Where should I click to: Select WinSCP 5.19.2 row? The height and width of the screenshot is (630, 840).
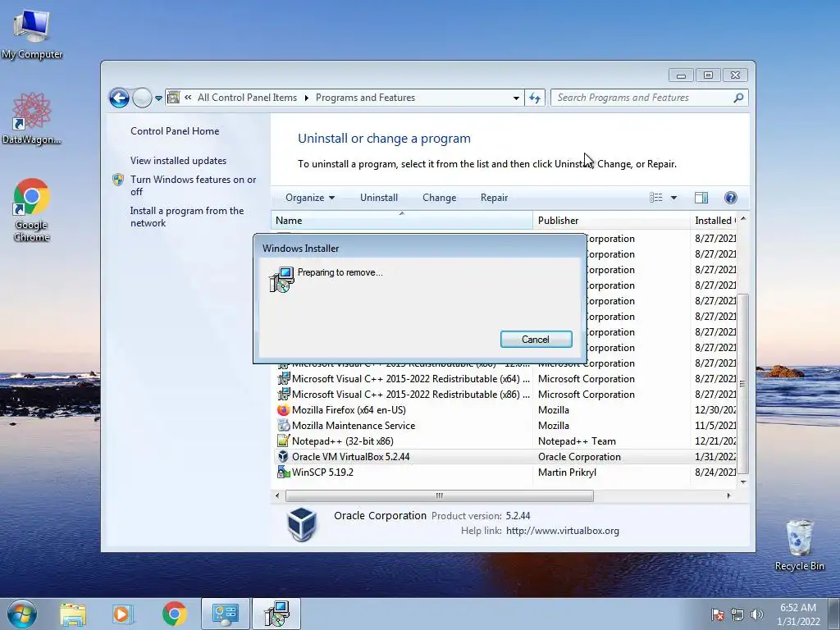(505, 472)
